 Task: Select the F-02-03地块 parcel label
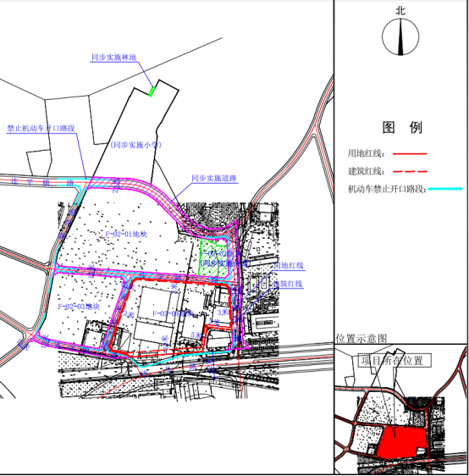point(79,307)
